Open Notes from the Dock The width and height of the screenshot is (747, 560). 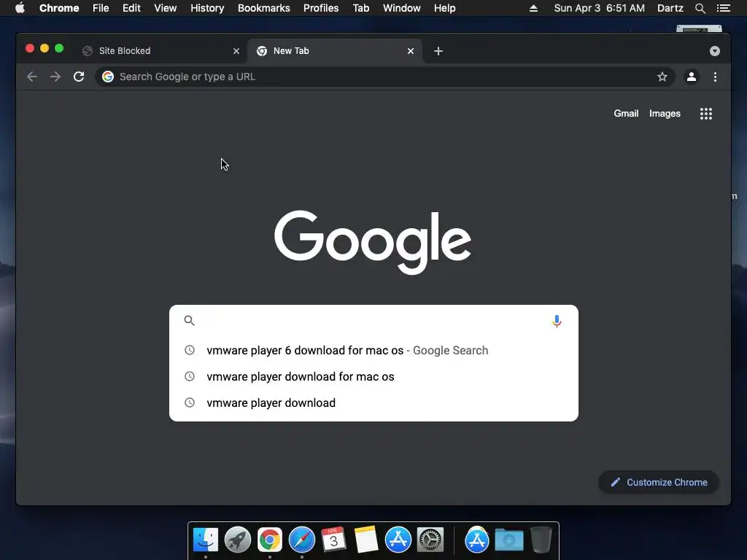tap(366, 540)
